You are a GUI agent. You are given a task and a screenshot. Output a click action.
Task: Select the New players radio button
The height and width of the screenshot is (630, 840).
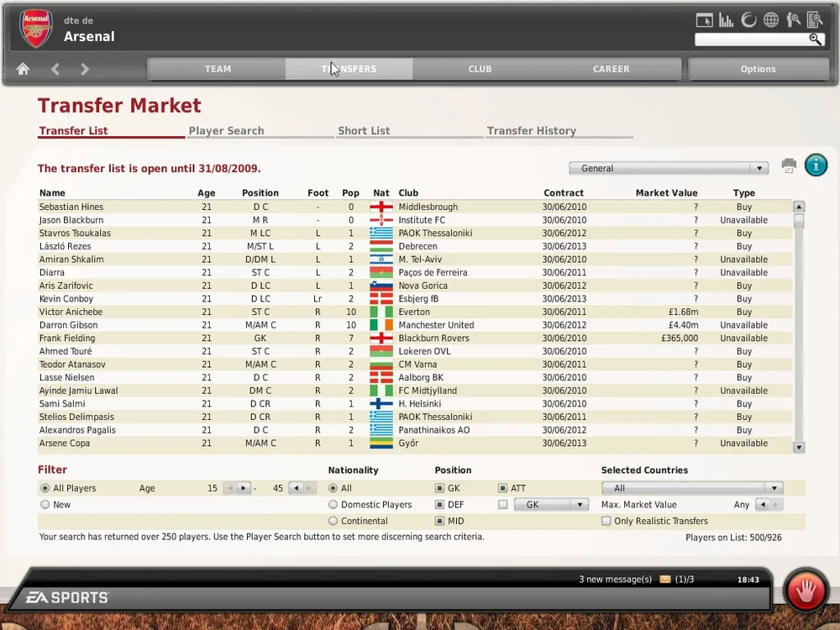45,504
